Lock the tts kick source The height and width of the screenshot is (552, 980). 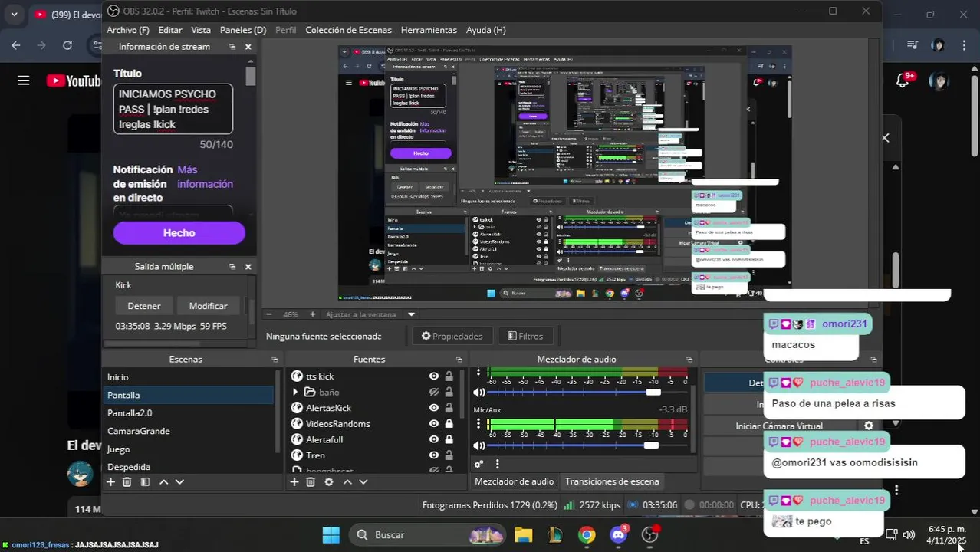(449, 376)
